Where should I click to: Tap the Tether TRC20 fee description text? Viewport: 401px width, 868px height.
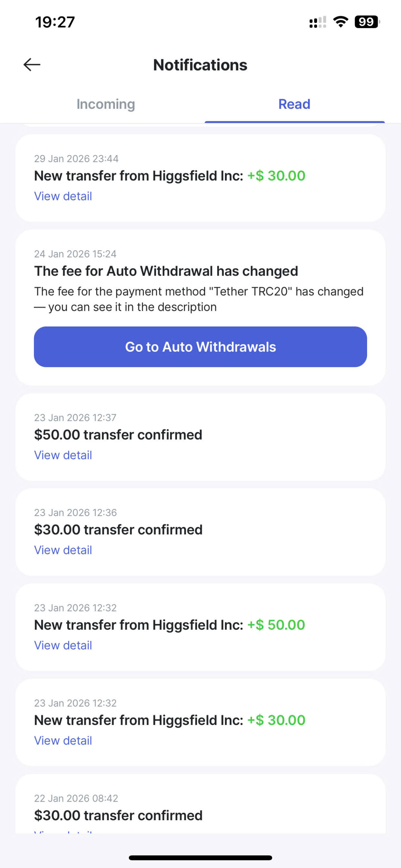coord(199,299)
